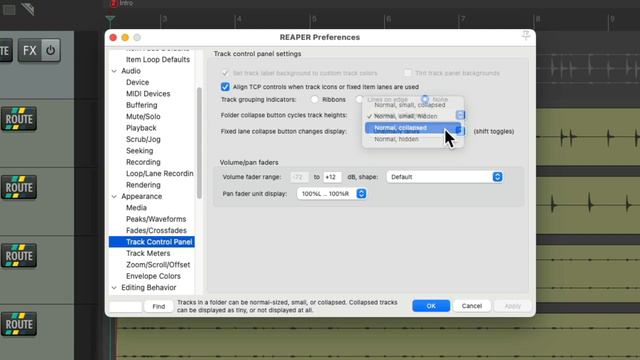640x360 pixels.
Task: Select Seeking in tree
Action: pos(140,151)
